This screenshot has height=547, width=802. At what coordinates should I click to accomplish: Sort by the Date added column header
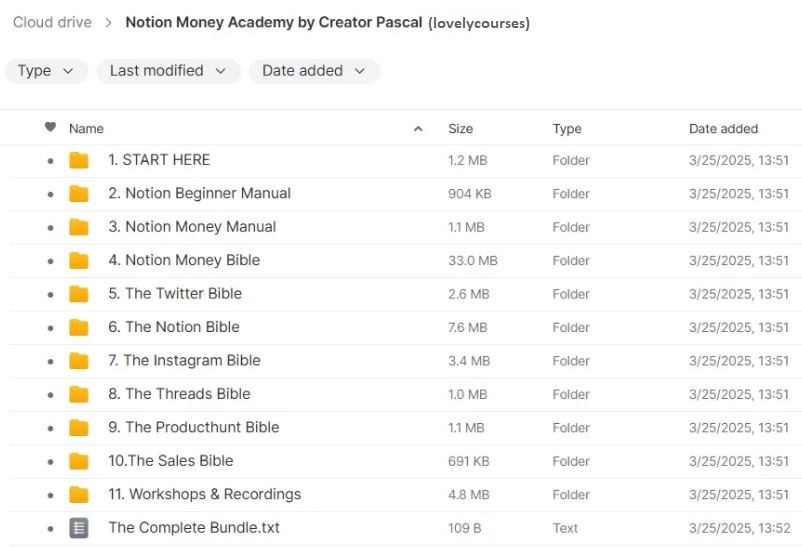[723, 129]
